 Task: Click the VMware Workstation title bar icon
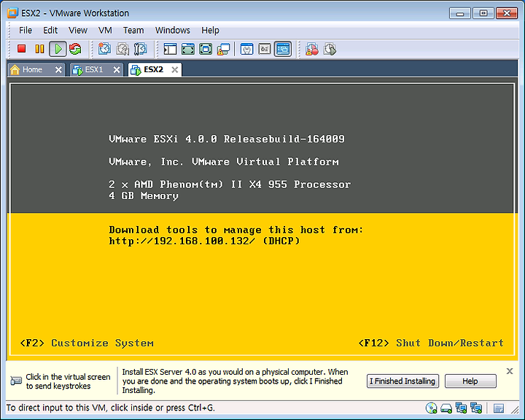point(12,12)
